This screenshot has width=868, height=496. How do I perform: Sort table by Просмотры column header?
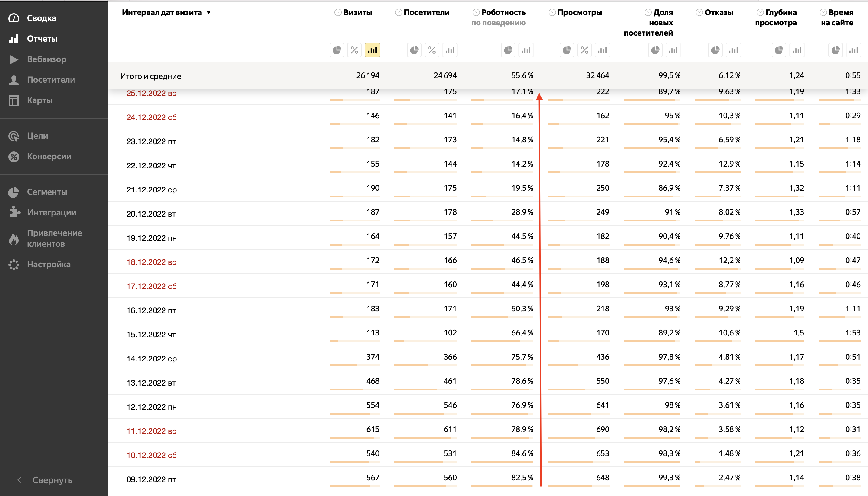click(x=580, y=13)
